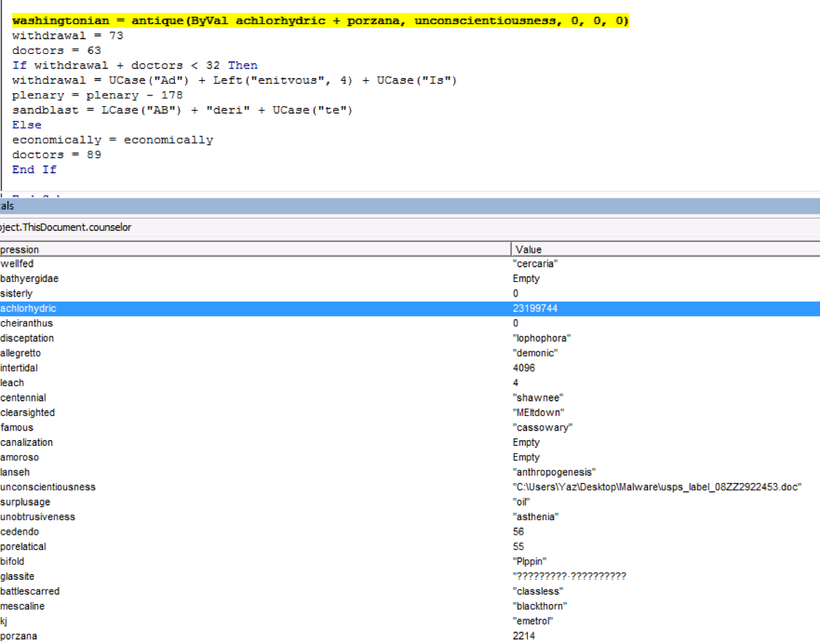Click the value "anthropogenesis"
The width and height of the screenshot is (820, 644).
click(555, 473)
